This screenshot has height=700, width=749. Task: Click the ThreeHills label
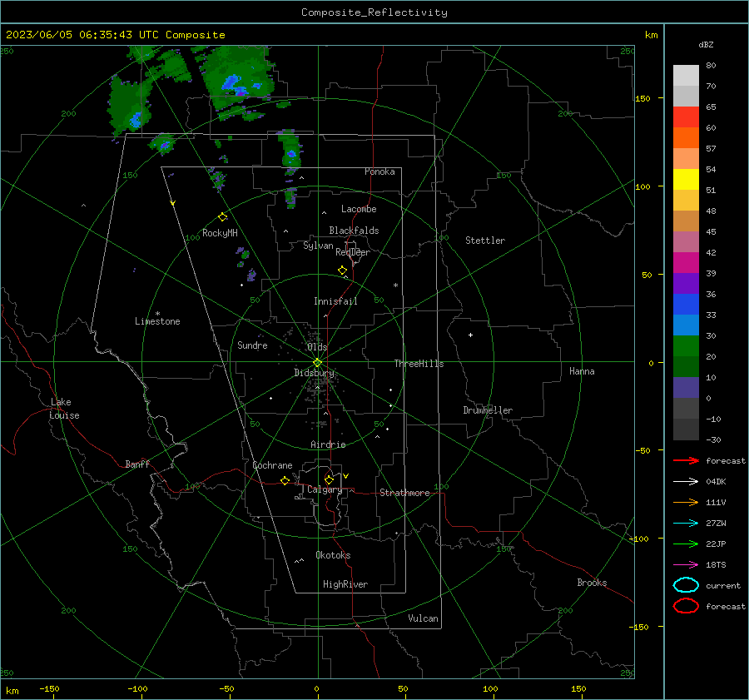pos(419,364)
